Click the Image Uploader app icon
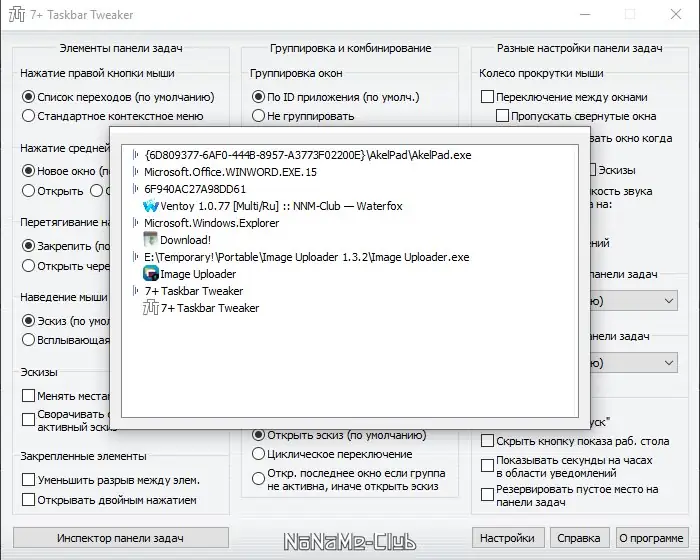The height and width of the screenshot is (560, 700). (x=151, y=274)
